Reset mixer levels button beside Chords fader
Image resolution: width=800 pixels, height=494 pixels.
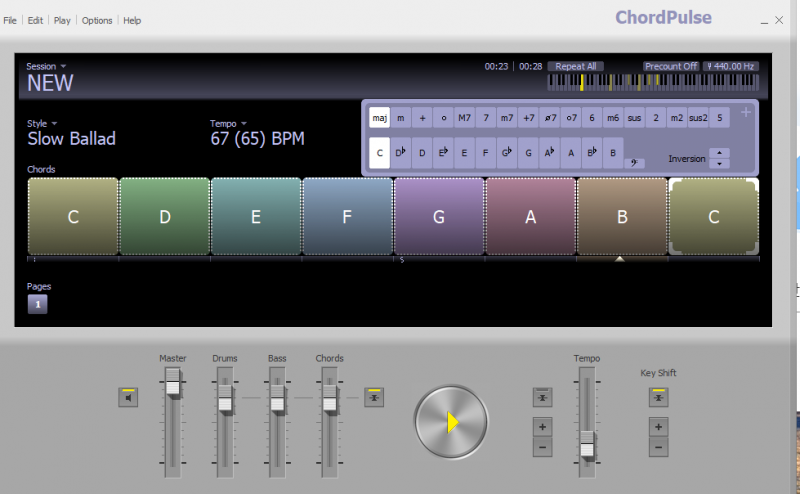click(374, 397)
